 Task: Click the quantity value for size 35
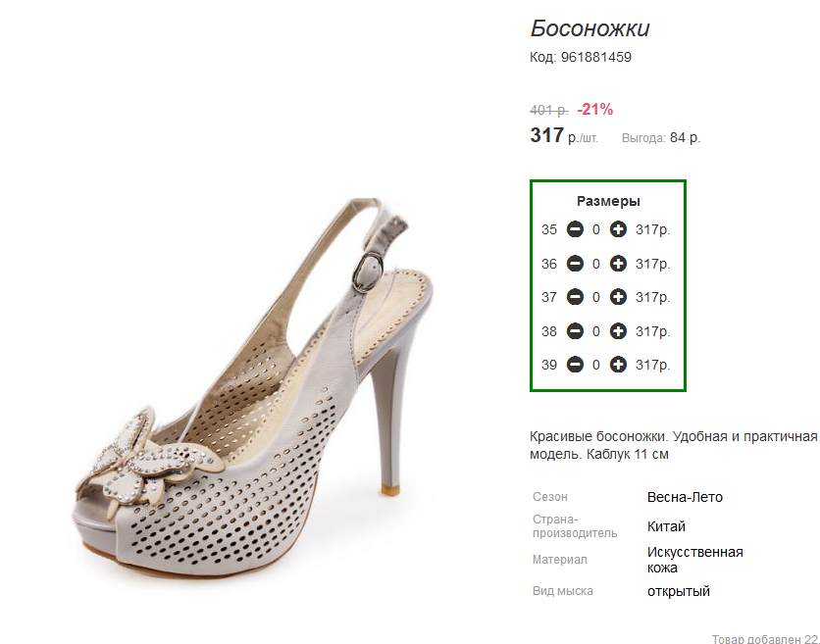(x=596, y=229)
